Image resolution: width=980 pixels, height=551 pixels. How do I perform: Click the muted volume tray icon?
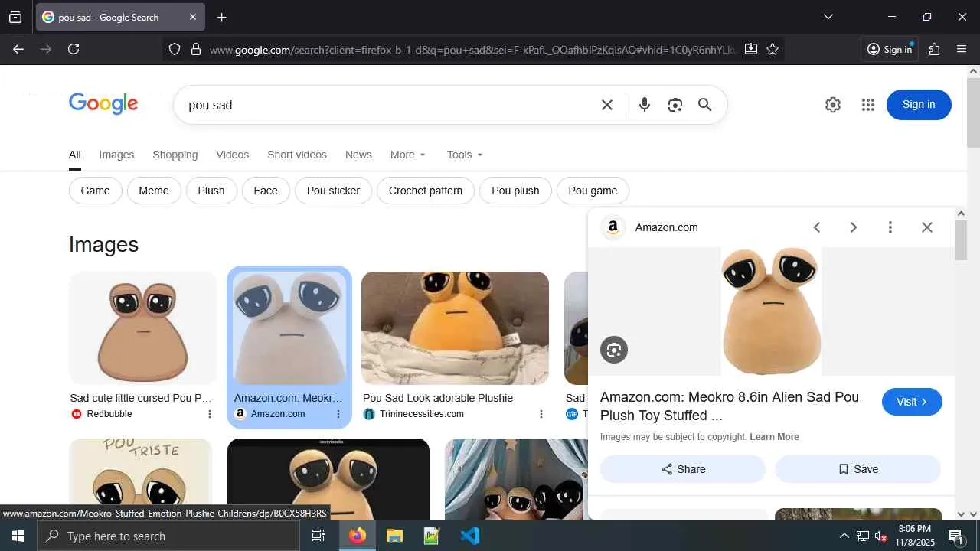click(x=881, y=536)
